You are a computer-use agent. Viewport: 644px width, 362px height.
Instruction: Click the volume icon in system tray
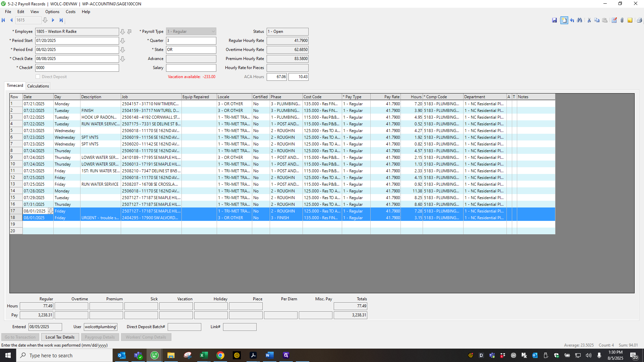[x=589, y=355]
